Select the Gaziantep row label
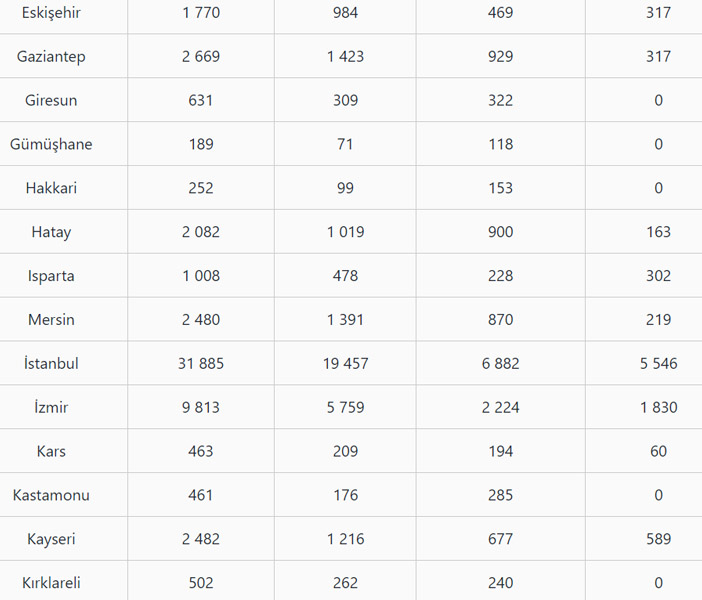This screenshot has width=702, height=600. tap(51, 57)
